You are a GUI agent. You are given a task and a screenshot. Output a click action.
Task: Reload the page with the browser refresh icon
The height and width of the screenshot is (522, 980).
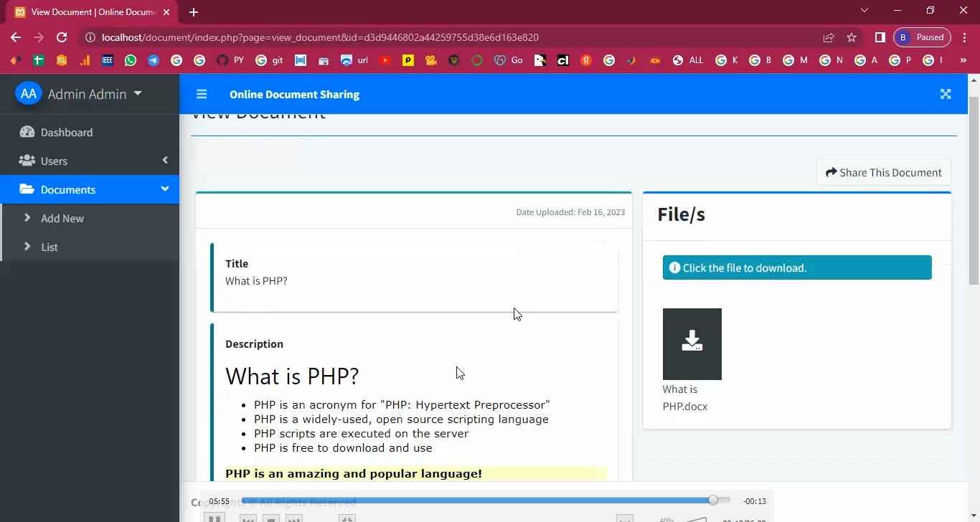coord(62,37)
